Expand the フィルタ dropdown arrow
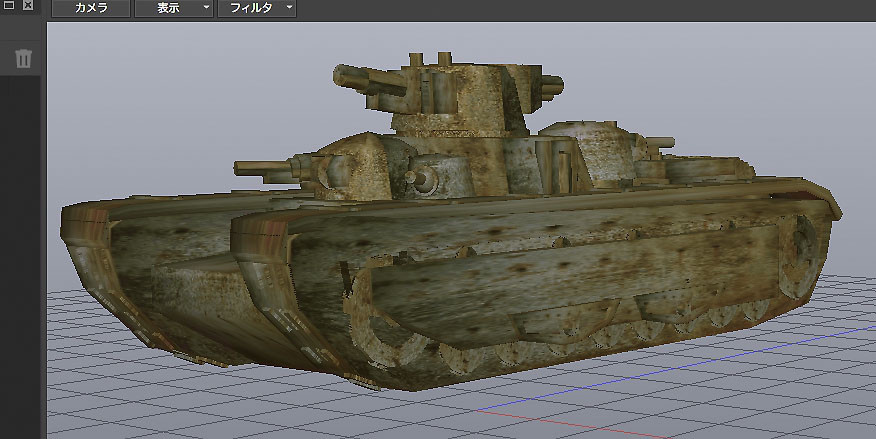This screenshot has width=876, height=439. (x=289, y=8)
